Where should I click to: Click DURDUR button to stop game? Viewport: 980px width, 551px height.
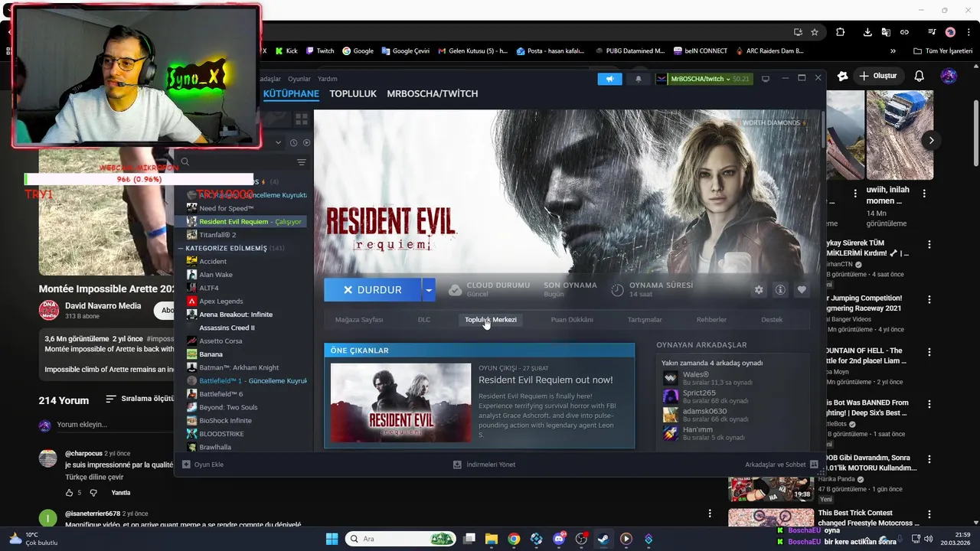pyautogui.click(x=373, y=290)
